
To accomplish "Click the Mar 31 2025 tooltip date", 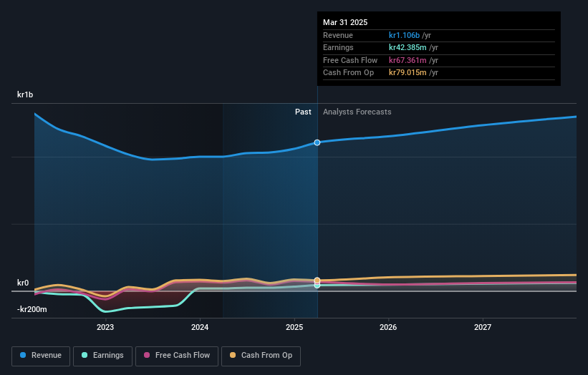I will 345,22.
